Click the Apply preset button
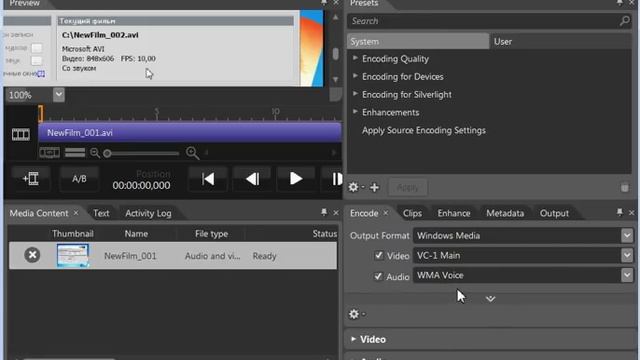The height and width of the screenshot is (360, 640). [408, 187]
